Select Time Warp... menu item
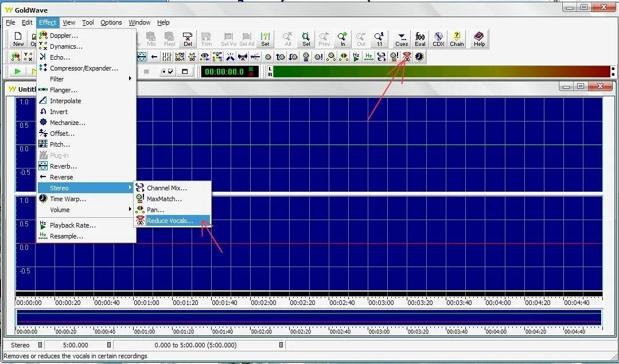 click(87, 199)
